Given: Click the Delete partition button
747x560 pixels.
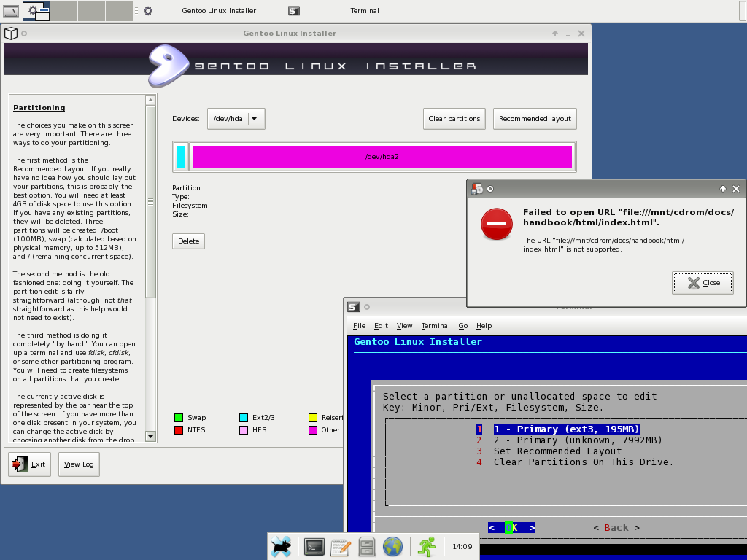Looking at the screenshot, I should coord(188,241).
